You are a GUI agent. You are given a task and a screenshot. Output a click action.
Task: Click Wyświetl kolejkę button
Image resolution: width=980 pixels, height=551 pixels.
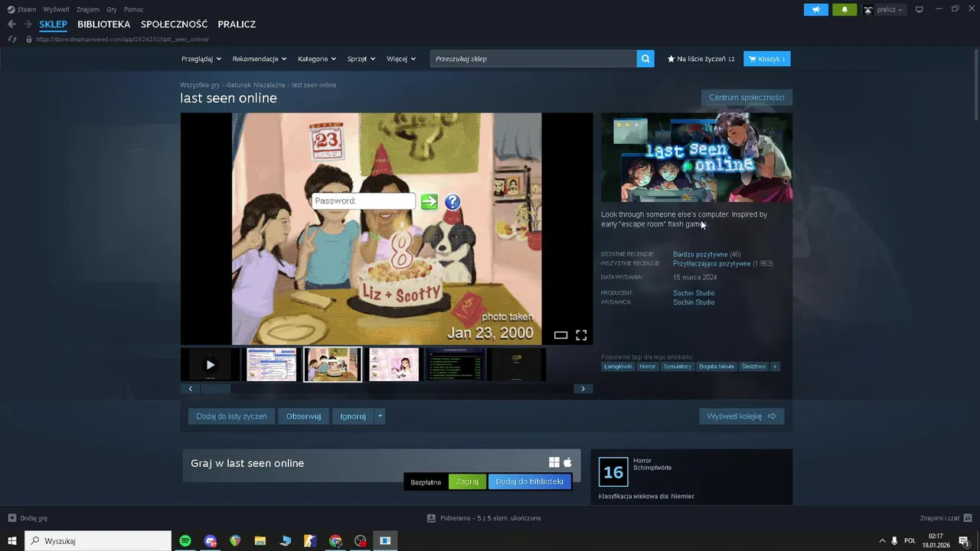741,416
